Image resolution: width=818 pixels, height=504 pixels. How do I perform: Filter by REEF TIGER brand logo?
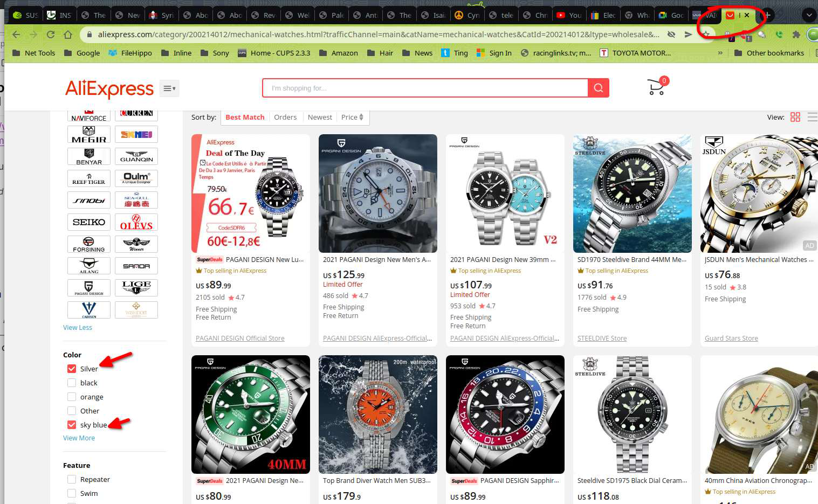tap(89, 178)
